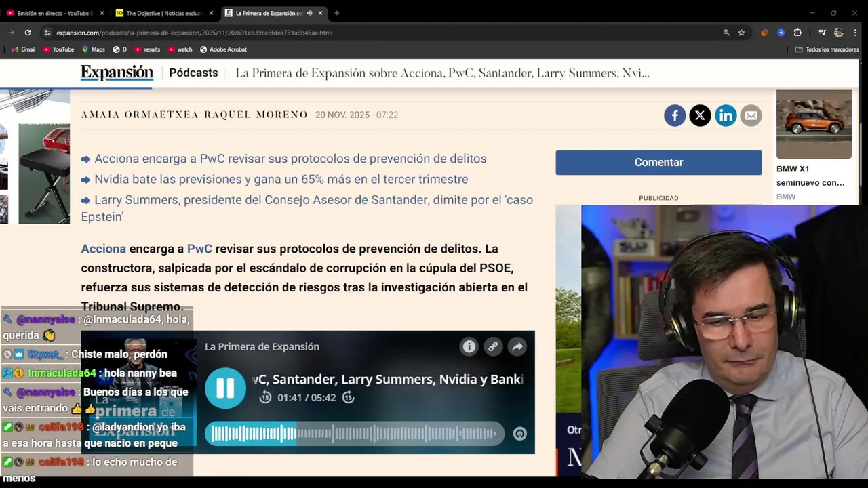868x488 pixels.
Task: Open the Acciona PwC protocolos headline link
Action: coord(290,159)
